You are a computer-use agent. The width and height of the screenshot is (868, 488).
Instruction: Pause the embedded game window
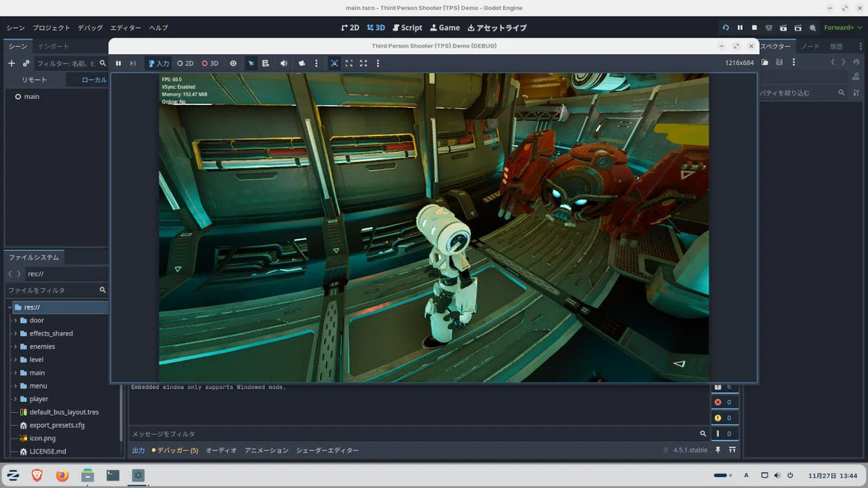[x=118, y=64]
